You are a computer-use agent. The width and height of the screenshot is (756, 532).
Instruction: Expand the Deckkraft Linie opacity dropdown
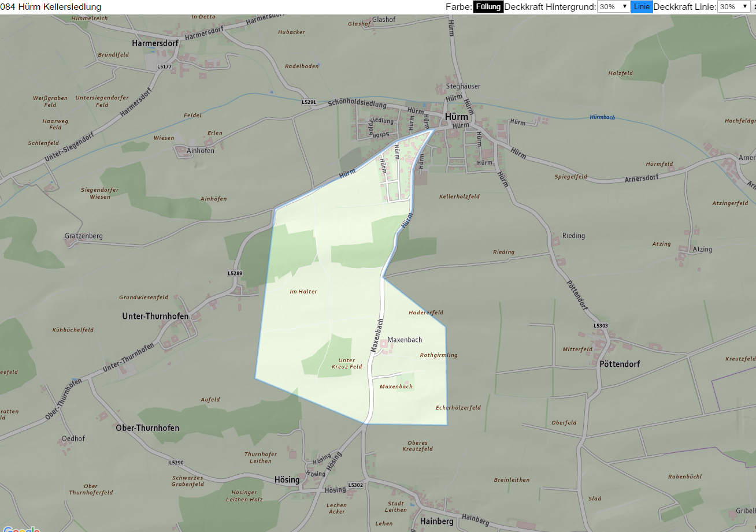click(x=733, y=7)
